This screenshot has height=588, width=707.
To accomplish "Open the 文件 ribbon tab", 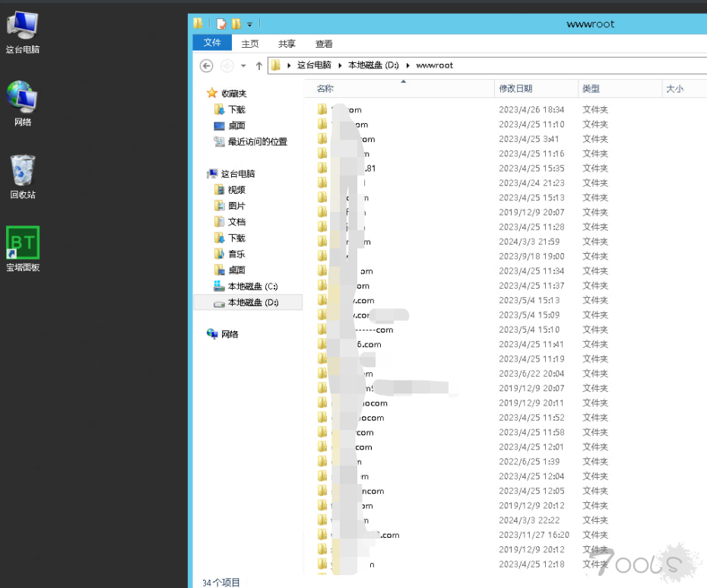I will (212, 43).
